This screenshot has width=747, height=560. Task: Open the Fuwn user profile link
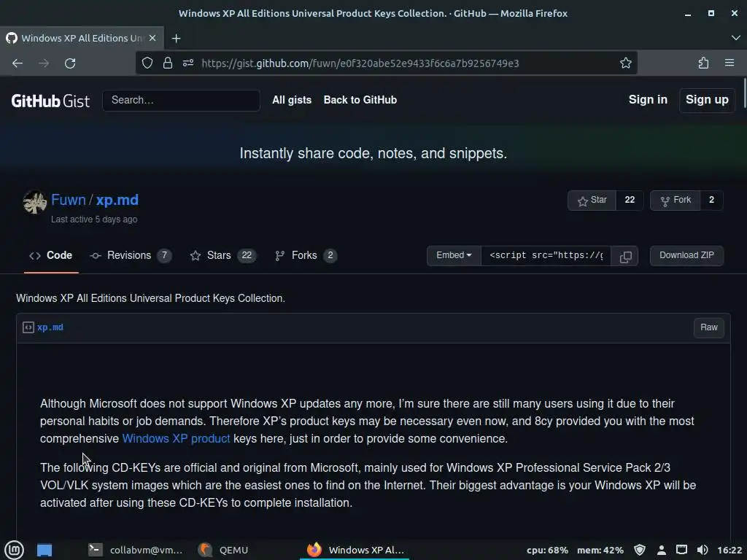[x=69, y=200]
